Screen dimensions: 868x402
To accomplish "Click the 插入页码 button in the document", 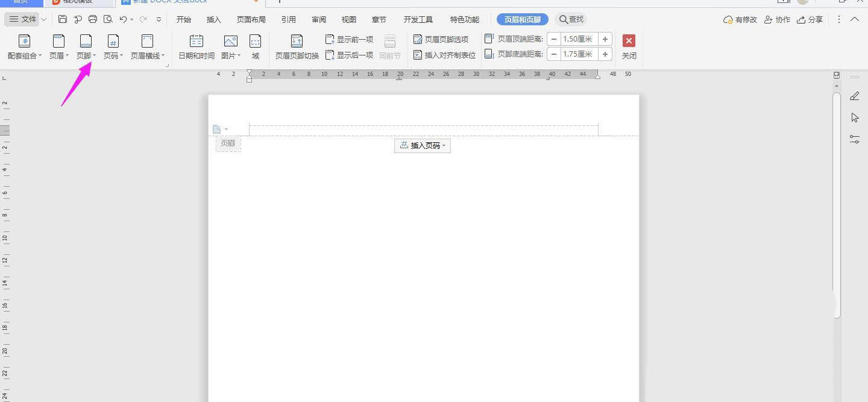I will tap(422, 145).
